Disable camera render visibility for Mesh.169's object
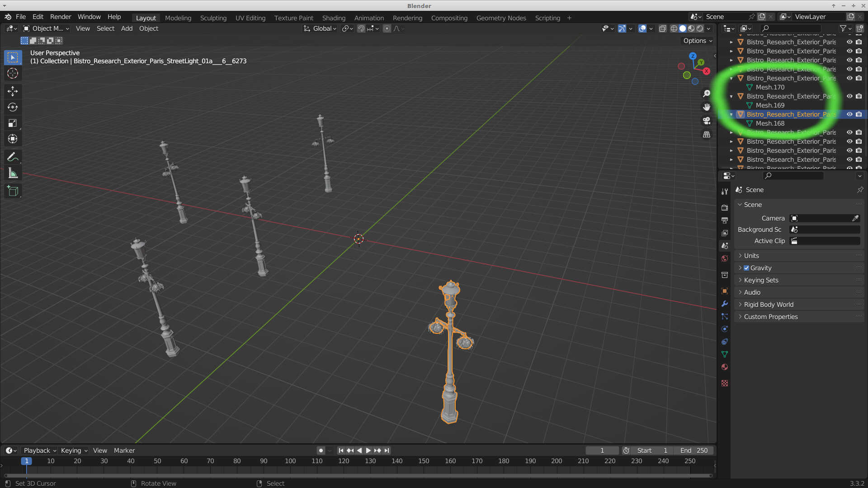Viewport: 868px width, 488px height. [x=859, y=96]
